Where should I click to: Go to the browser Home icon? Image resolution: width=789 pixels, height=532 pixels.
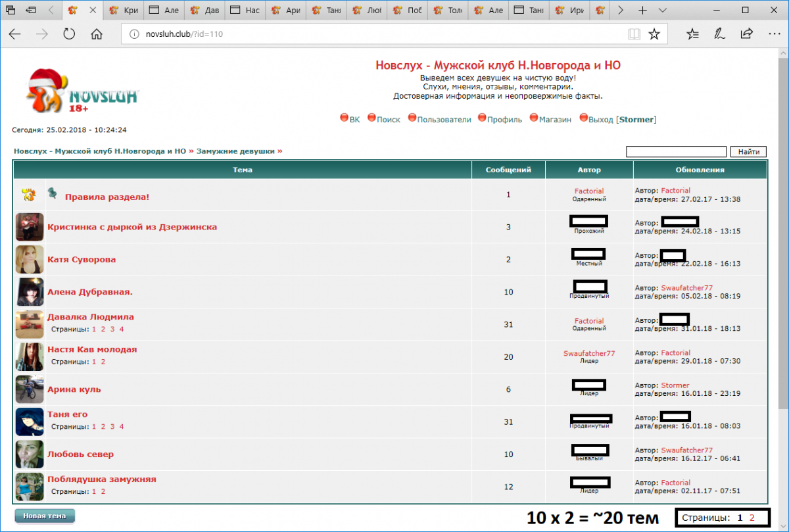(97, 34)
